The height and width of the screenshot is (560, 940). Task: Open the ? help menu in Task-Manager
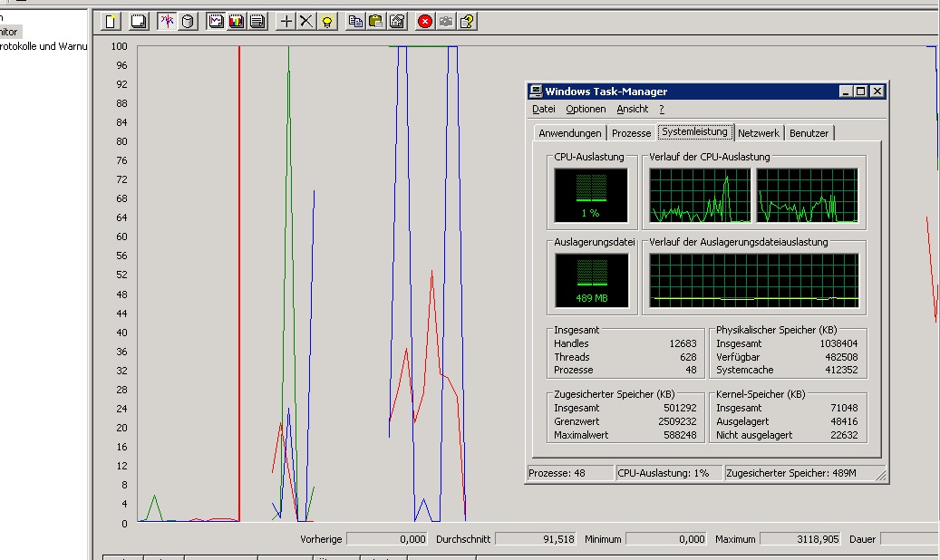[662, 109]
